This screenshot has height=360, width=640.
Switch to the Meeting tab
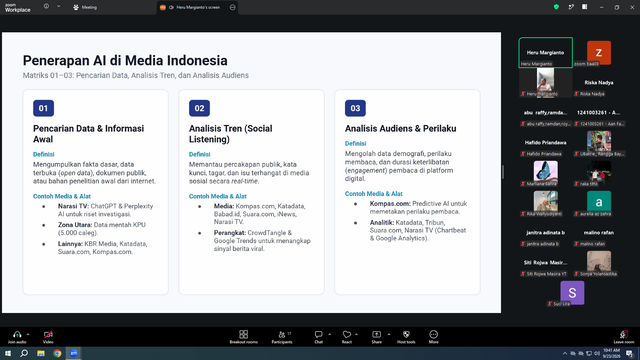(x=85, y=7)
